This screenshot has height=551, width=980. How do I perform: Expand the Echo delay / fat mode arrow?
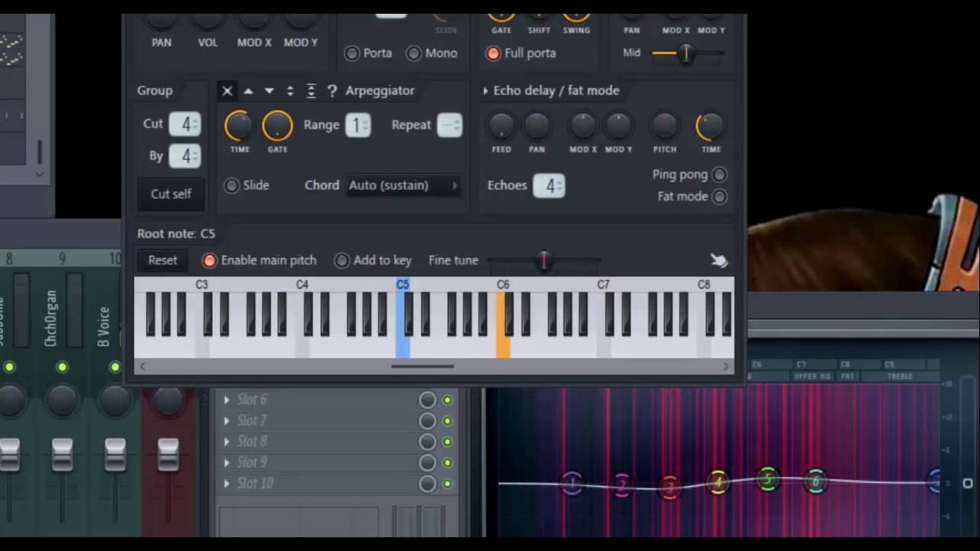[x=485, y=91]
